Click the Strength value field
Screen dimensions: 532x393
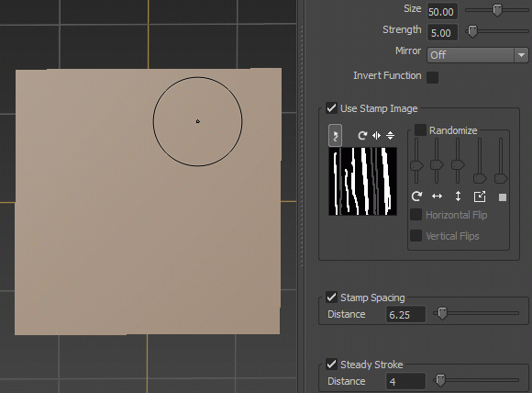tap(442, 33)
